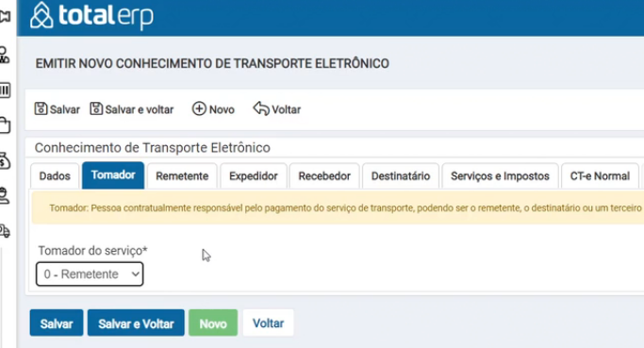
Task: Open the delivery truck sidebar icon
Action: [x=5, y=231]
